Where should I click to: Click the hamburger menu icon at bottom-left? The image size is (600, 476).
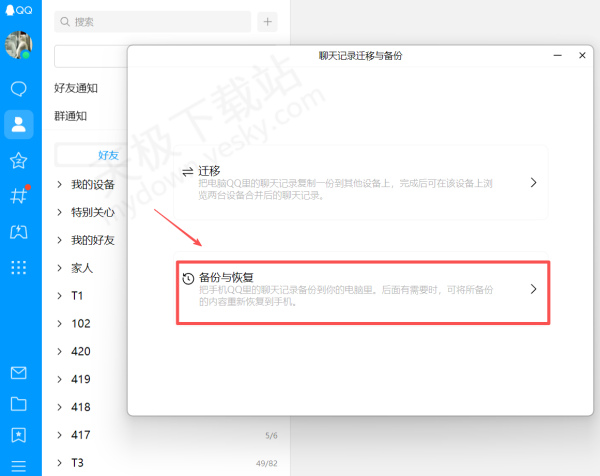tap(18, 464)
